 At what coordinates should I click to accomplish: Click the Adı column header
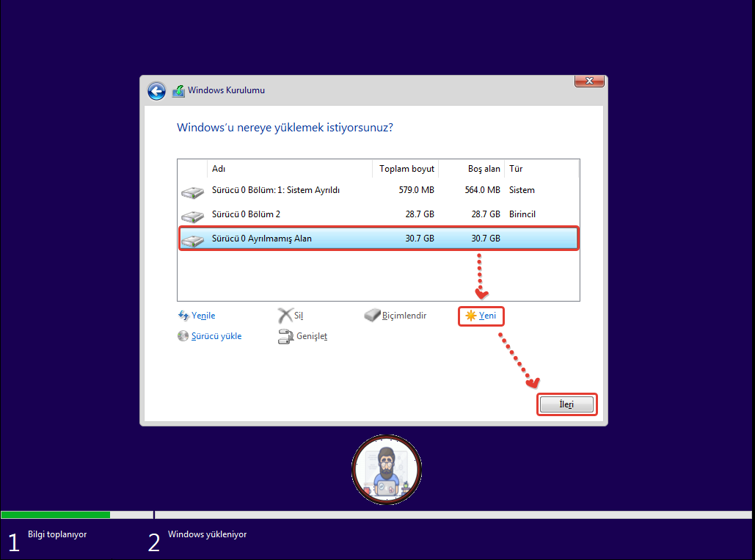pyautogui.click(x=290, y=169)
